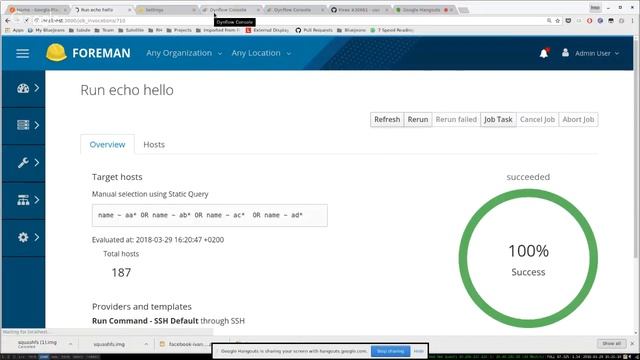Open options arrow for squashfs.img download
The width and height of the screenshot is (640, 360).
[146, 344]
